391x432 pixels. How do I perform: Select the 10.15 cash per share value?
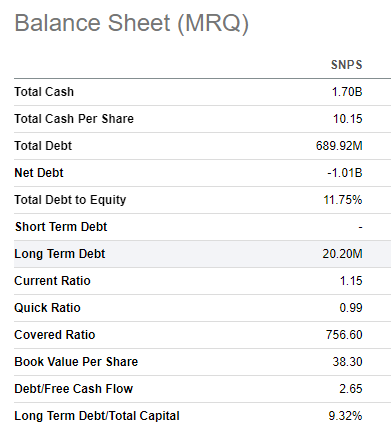[347, 119]
